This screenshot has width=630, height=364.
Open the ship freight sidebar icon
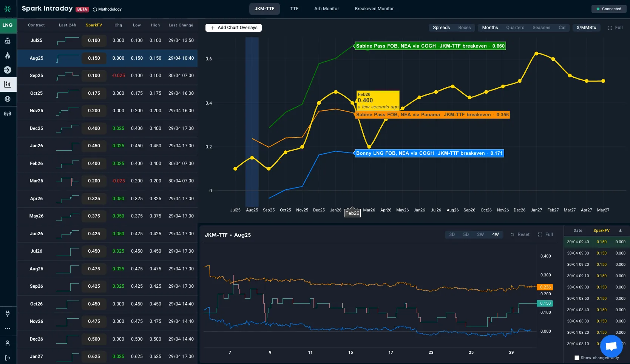[8, 41]
